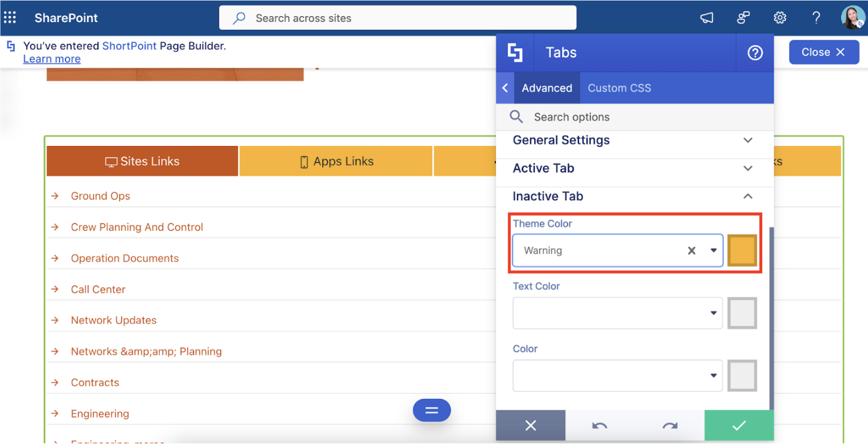Open the SharePoint network sites icon
868x447 pixels.
(744, 18)
